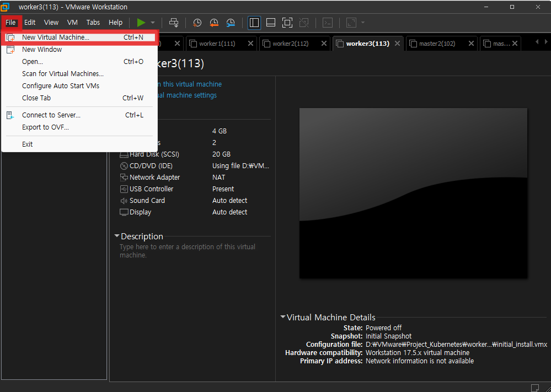Viewport: 551px width, 392px height.
Task: Switch to the worker2(112) tab
Action: pyautogui.click(x=295, y=44)
